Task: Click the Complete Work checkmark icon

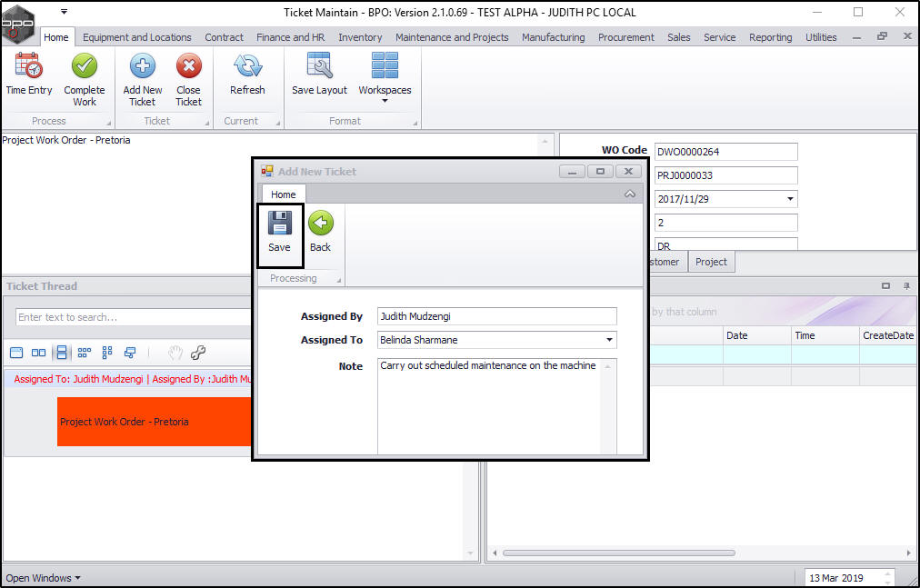Action: (x=85, y=65)
